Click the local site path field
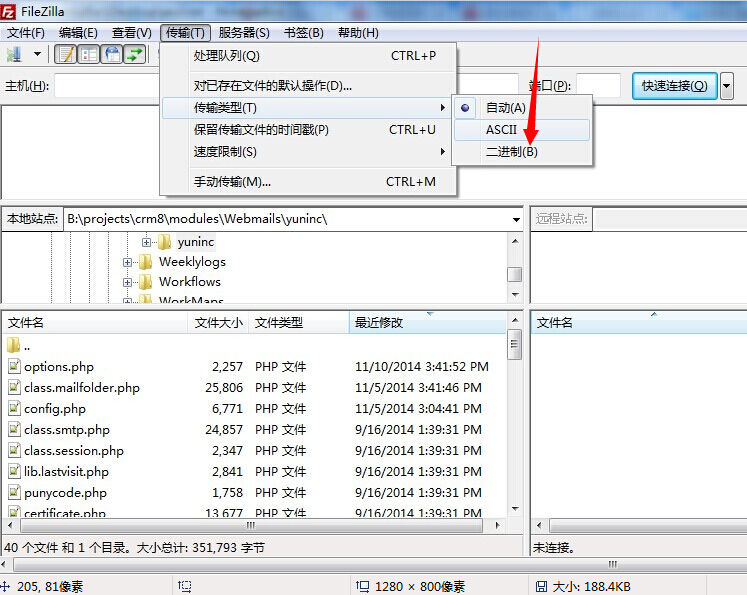The width and height of the screenshot is (747, 595). tap(287, 219)
